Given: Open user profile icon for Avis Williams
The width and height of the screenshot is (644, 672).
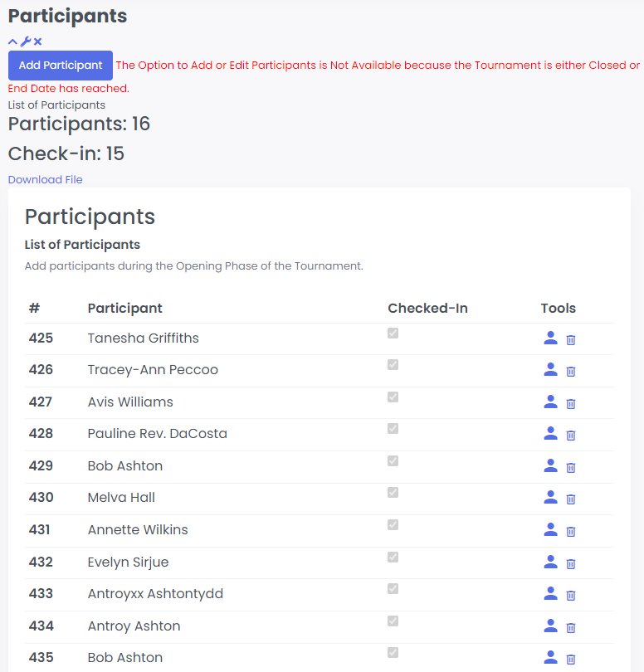Looking at the screenshot, I should (550, 402).
